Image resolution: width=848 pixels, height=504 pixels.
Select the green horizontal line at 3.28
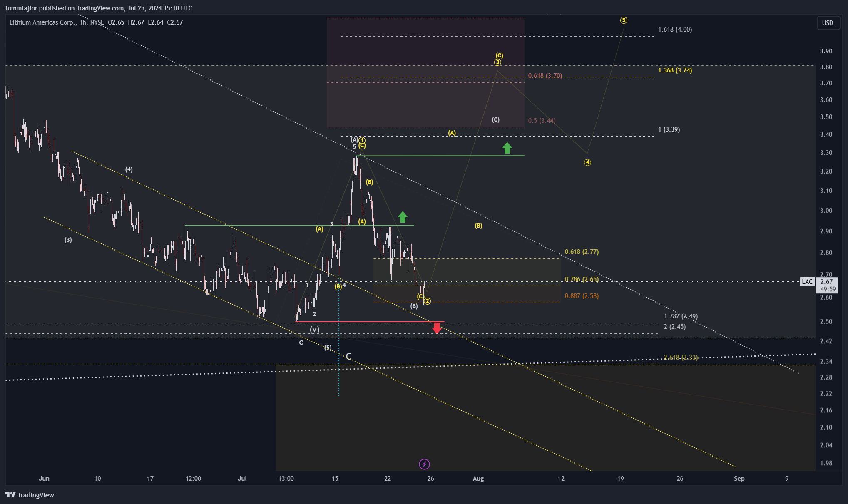pyautogui.click(x=440, y=156)
